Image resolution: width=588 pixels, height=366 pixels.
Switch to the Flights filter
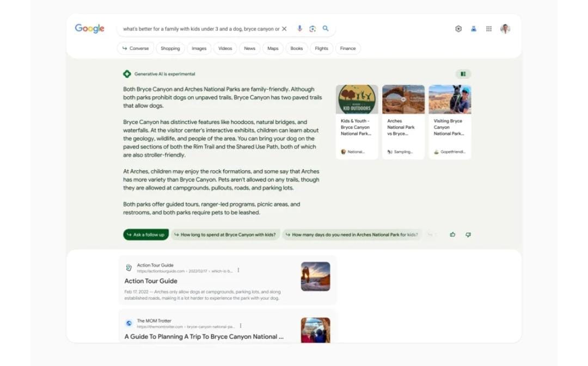point(321,48)
